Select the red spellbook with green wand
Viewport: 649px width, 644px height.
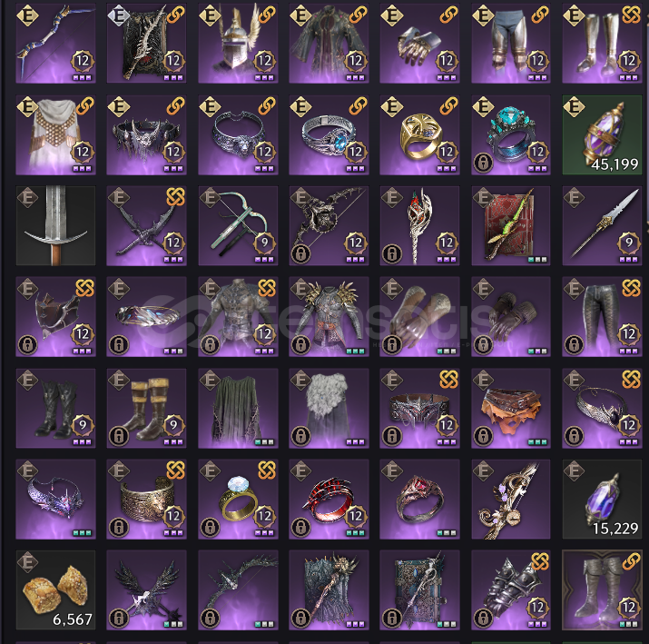pyautogui.click(x=511, y=225)
